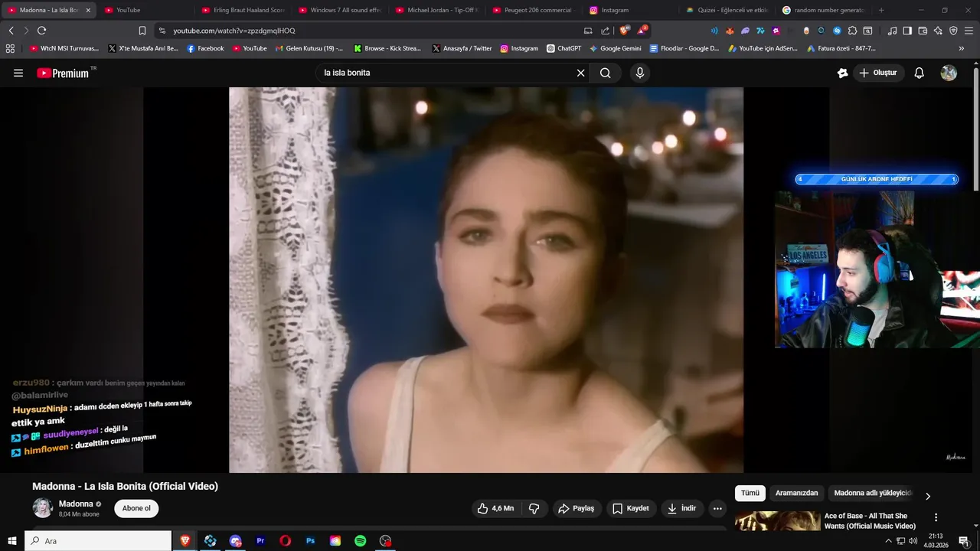The height and width of the screenshot is (551, 980).
Task: Open the Facebook bookmark
Action: point(205,48)
